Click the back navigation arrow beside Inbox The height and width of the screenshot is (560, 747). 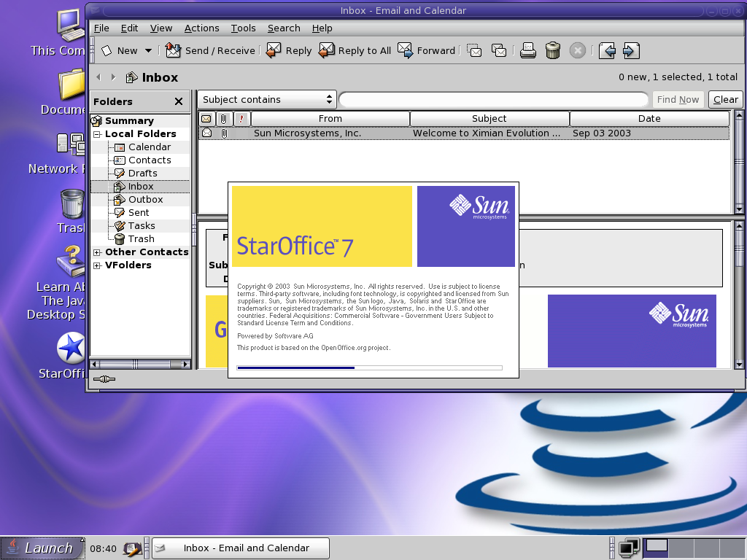tap(98, 77)
